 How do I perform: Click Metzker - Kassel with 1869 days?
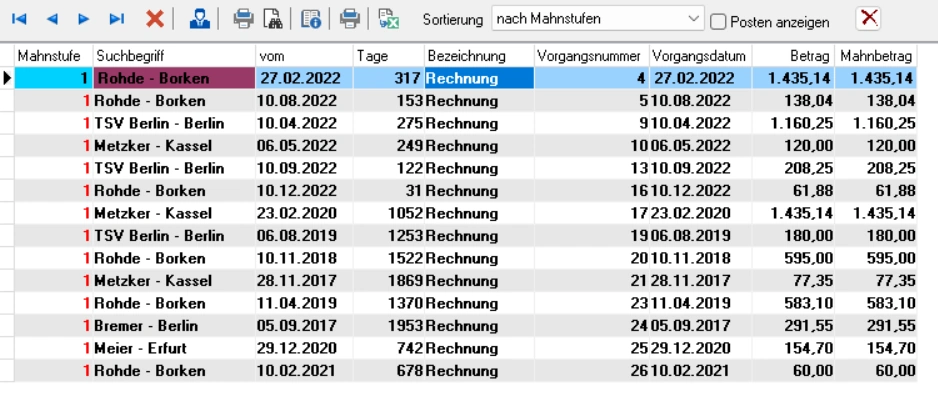click(153, 281)
